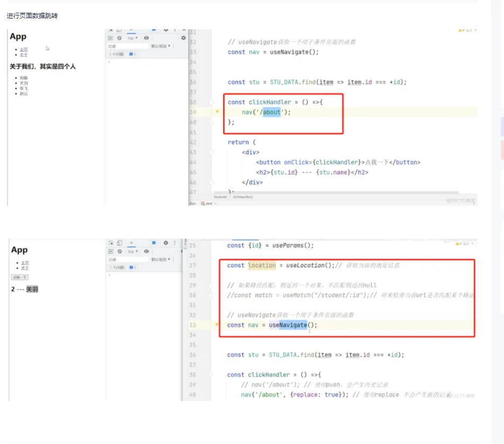Click 'start' run configuration below first editor
The width and height of the screenshot is (504, 444).
click(x=207, y=203)
